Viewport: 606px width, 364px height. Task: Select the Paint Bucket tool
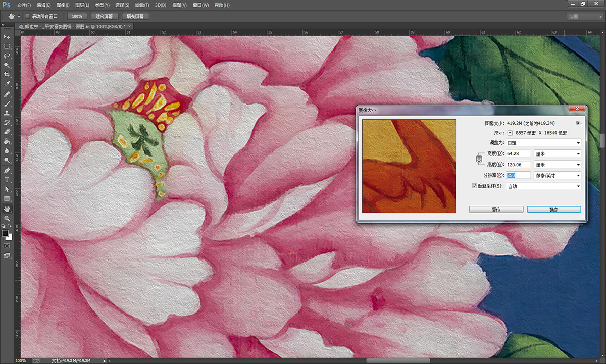(7, 141)
